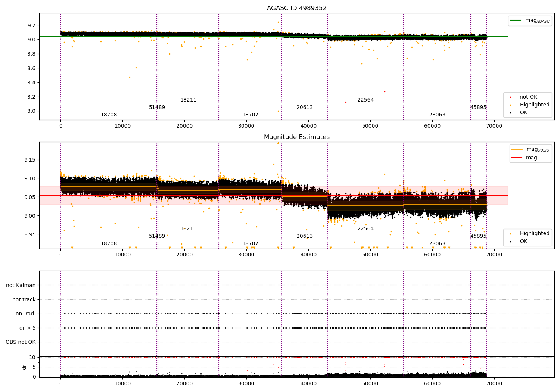Screen dimensions: 560x392
Task: Click red not-OK point near 8.12 in top panel
Action: pyautogui.click(x=346, y=102)
